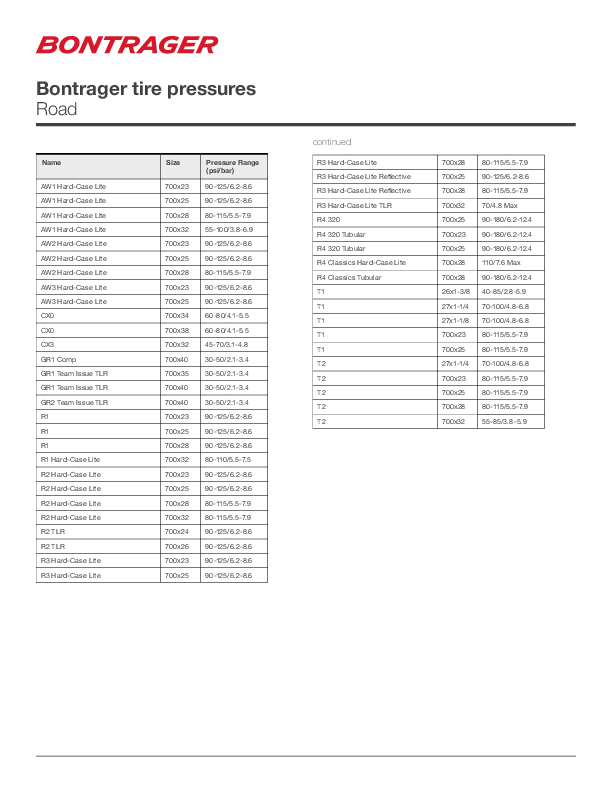The height and width of the screenshot is (792, 612).
Task: Click the Bontrager red logo
Action: point(127,44)
